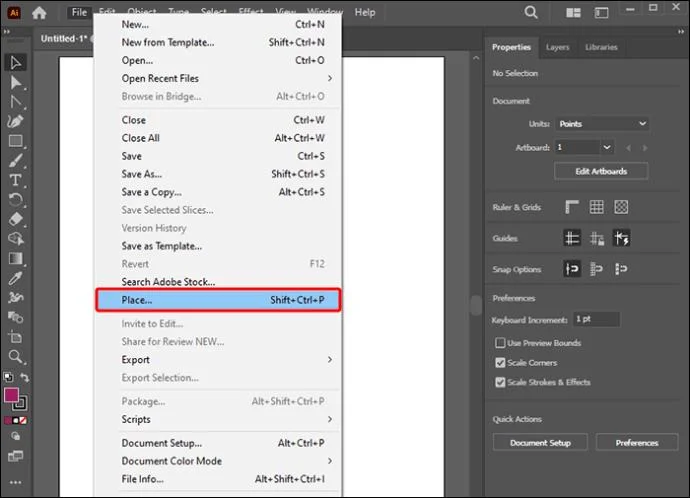Click the magenta fill color swatch
Screen dimensions: 690x498
pyautogui.click(x=11, y=395)
